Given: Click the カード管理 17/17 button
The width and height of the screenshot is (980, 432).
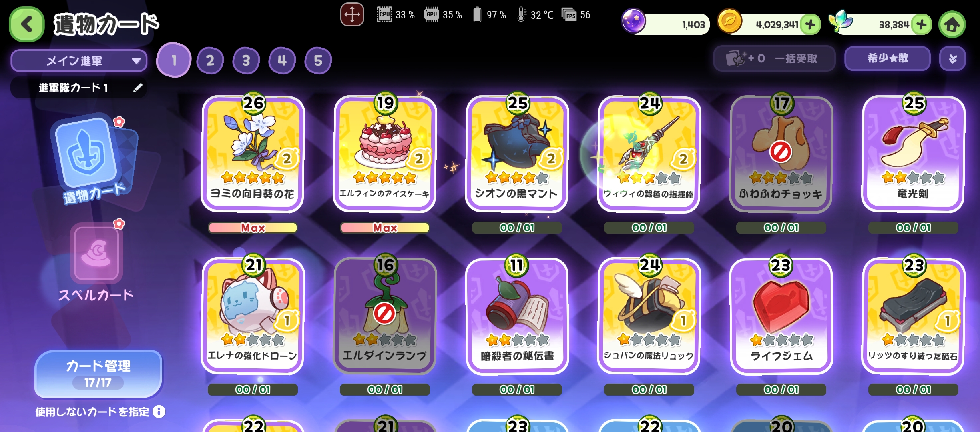Looking at the screenshot, I should 98,374.
